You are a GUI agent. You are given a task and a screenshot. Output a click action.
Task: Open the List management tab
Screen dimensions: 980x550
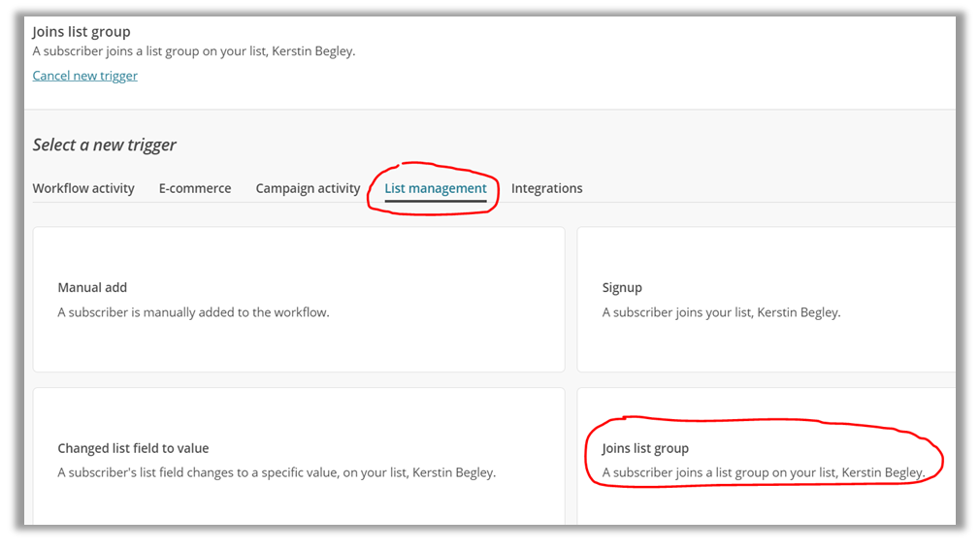[x=436, y=188]
